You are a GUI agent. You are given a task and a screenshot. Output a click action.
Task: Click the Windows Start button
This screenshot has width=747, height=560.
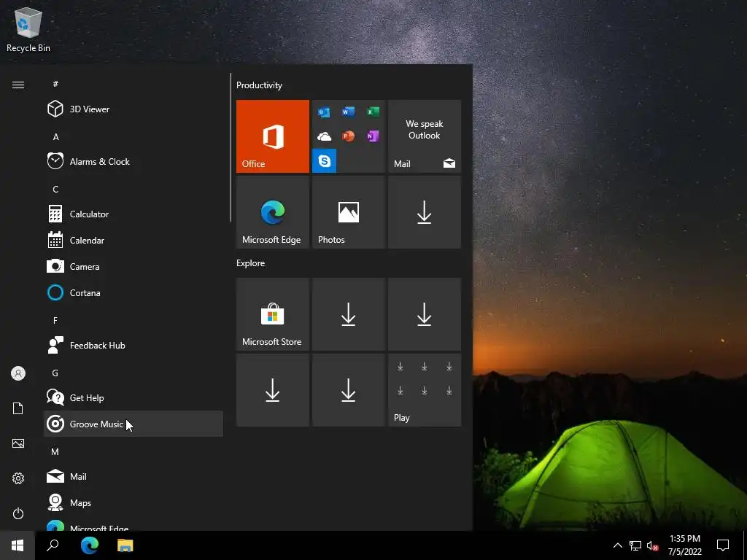pos(18,545)
